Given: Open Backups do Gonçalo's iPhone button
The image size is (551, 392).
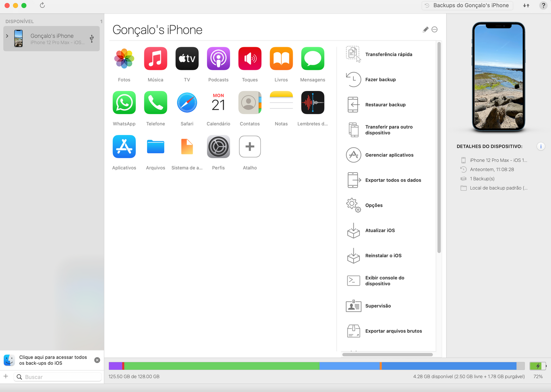Looking at the screenshot, I should (x=467, y=6).
